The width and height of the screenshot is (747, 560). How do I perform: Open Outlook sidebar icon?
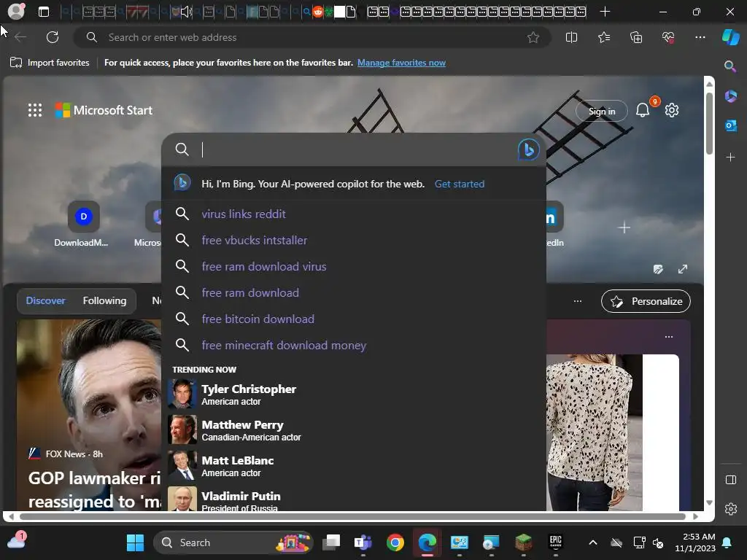(x=730, y=125)
